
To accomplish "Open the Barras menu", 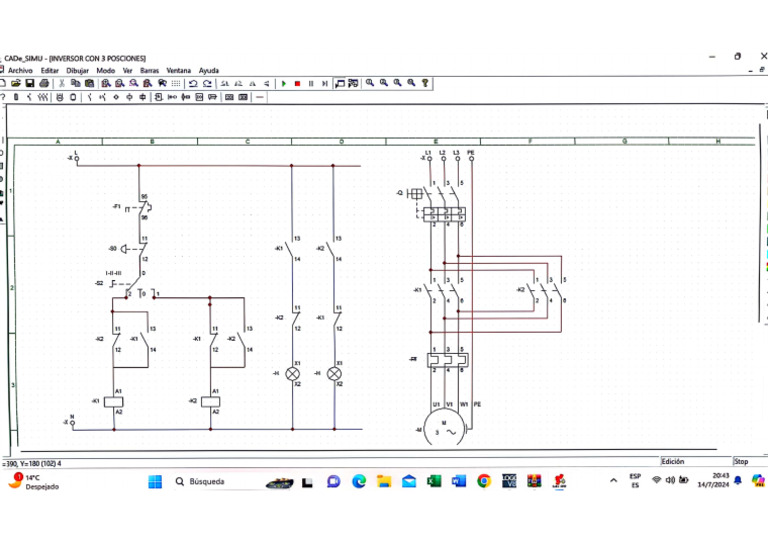I will 149,71.
